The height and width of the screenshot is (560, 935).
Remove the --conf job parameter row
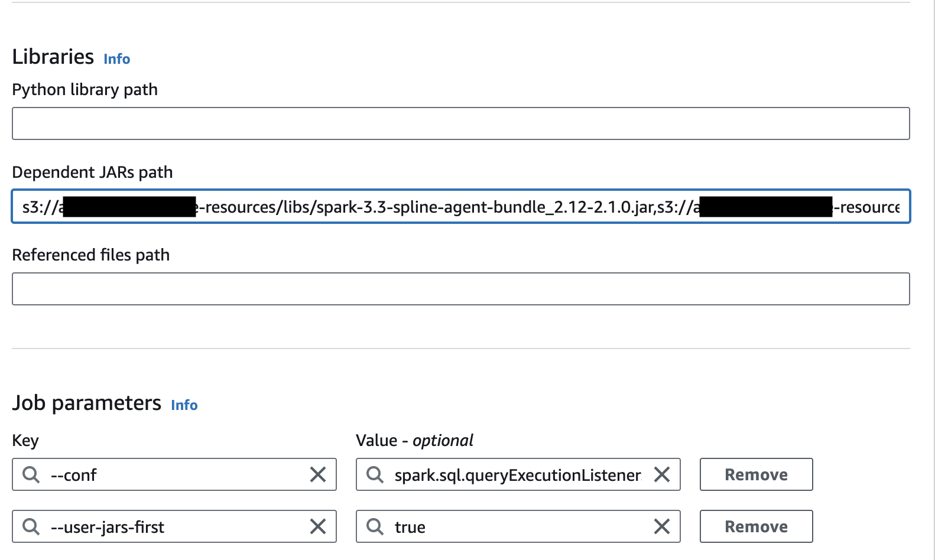pyautogui.click(x=756, y=474)
